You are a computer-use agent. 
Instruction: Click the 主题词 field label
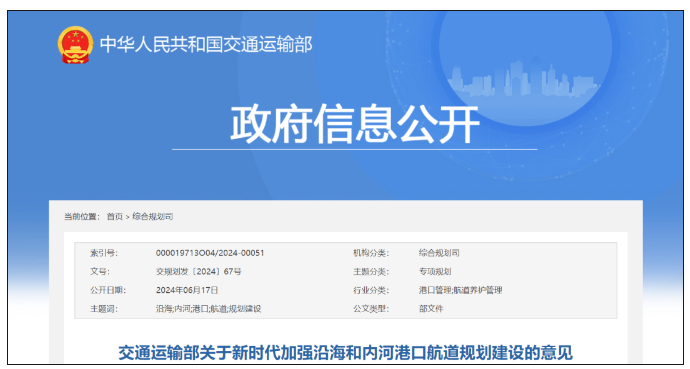pyautogui.click(x=104, y=309)
